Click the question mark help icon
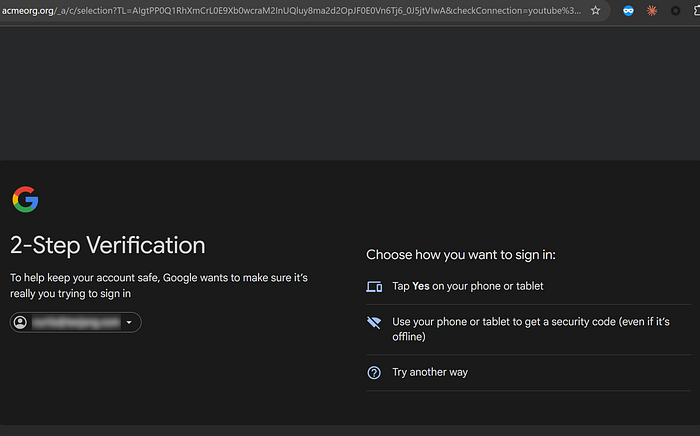 pos(374,372)
